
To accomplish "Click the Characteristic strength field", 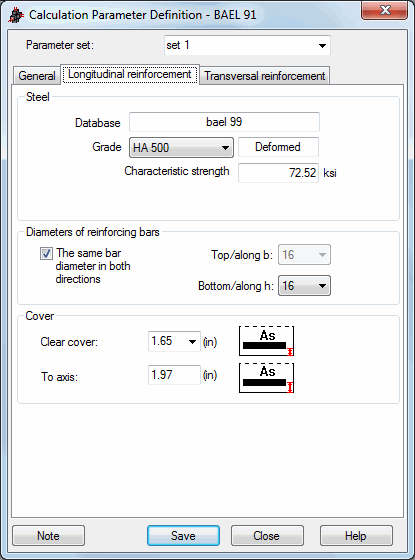I will tap(278, 173).
